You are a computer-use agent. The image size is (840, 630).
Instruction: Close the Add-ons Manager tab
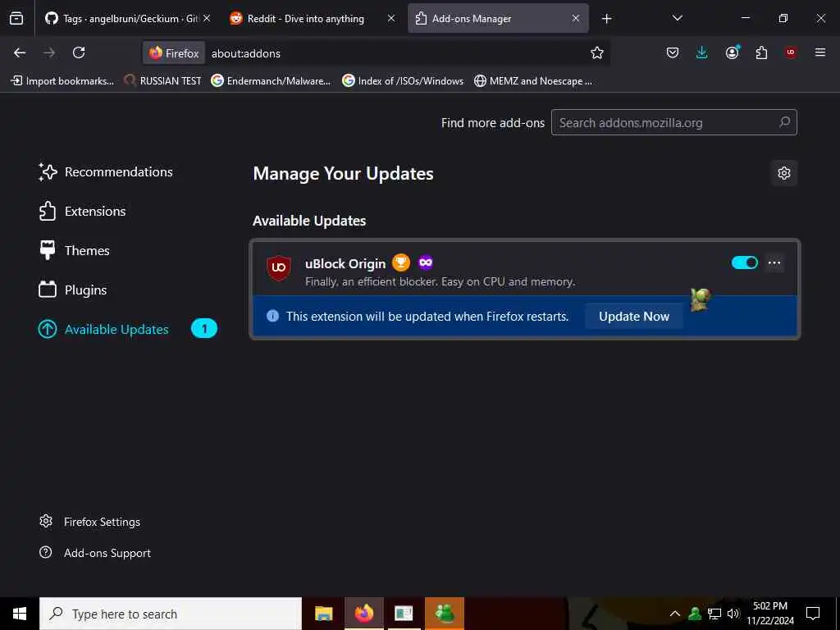576,18
